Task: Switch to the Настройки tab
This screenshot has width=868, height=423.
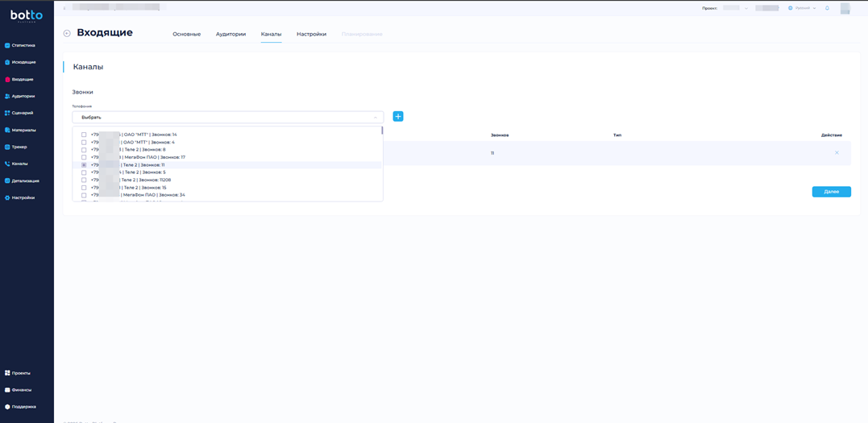Action: click(311, 34)
